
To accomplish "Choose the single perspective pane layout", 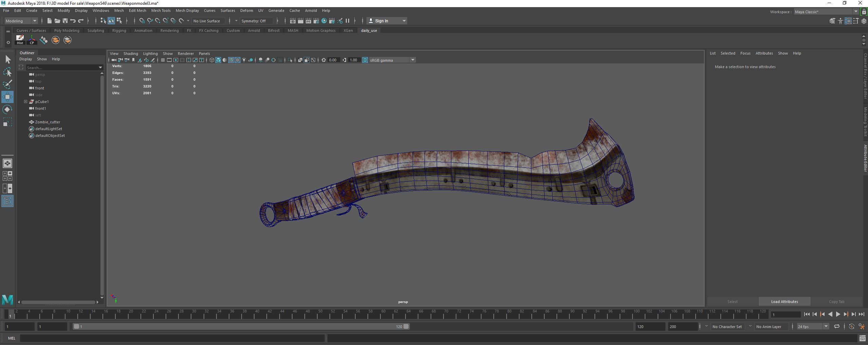I will 7,163.
